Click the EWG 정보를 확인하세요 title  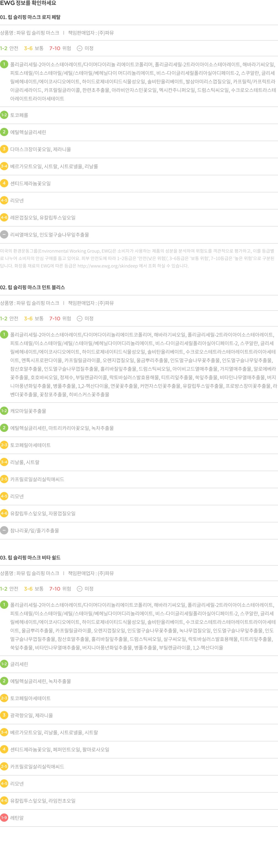tap(28, 3)
